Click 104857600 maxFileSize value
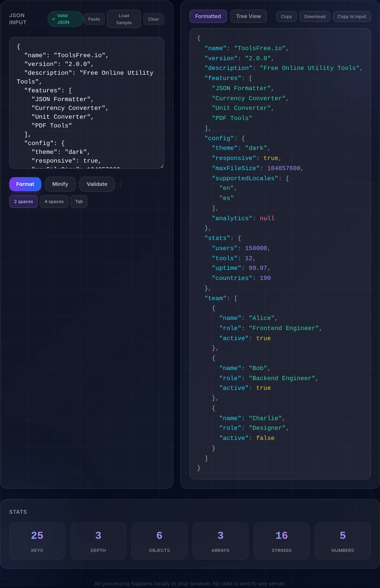380x588 pixels. click(x=284, y=168)
